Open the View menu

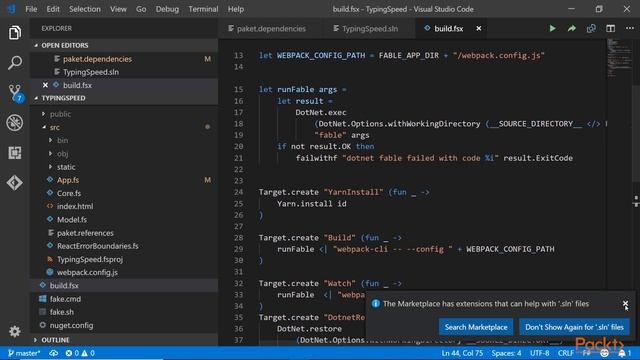118,9
